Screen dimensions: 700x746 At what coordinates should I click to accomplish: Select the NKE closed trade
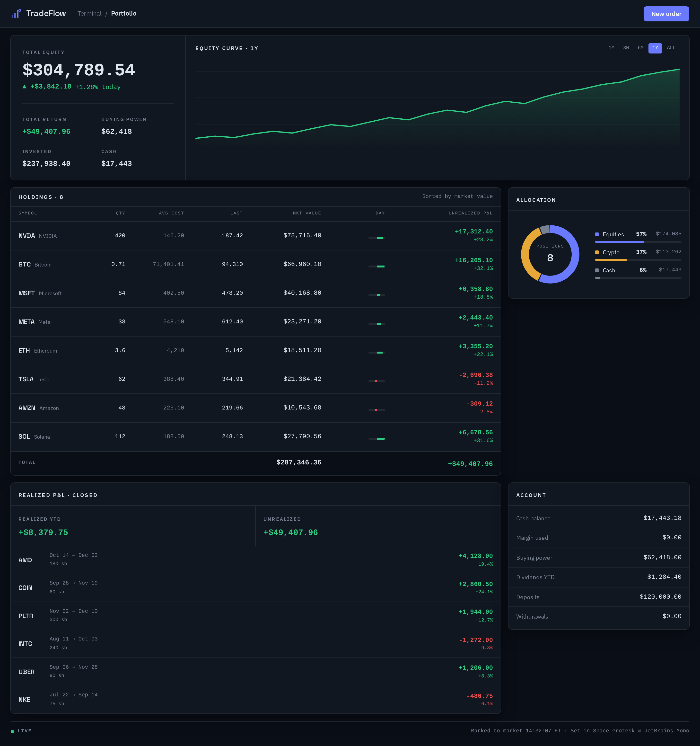255,700
